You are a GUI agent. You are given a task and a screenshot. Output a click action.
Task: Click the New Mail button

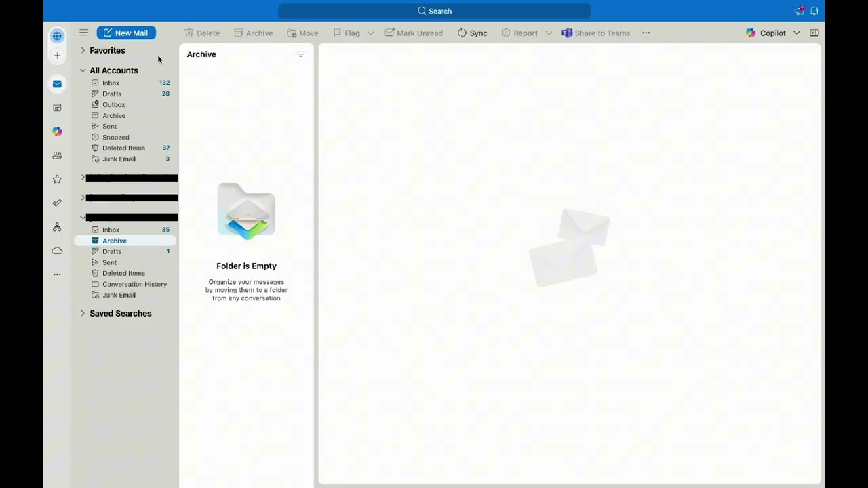[126, 33]
